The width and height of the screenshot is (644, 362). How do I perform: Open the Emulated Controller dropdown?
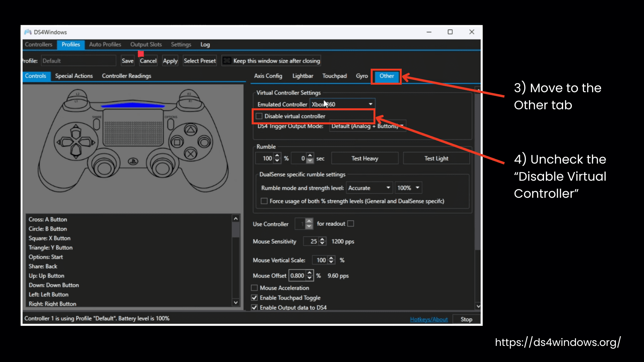(342, 104)
